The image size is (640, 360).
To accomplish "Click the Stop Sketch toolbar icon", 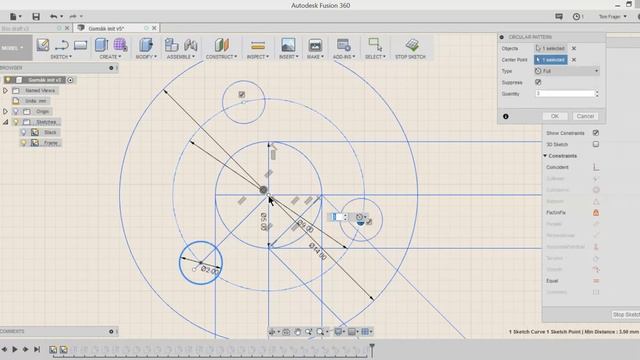I will point(412,45).
